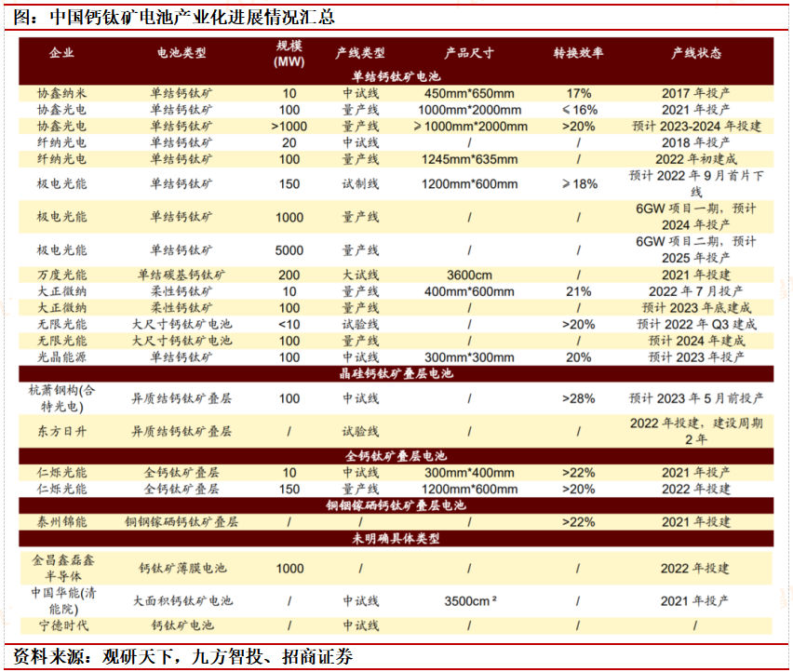
Task: Click the source line 观研天下，九方智投、招商证券
Action: pos(227,657)
